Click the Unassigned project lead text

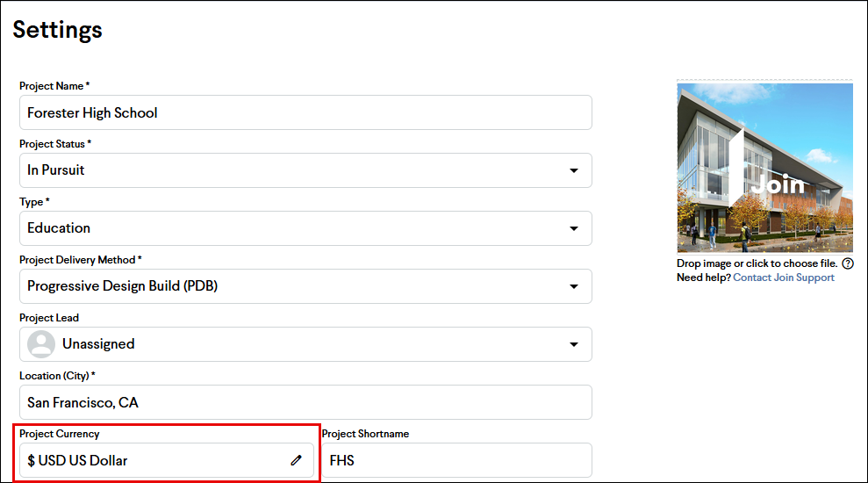[98, 344]
